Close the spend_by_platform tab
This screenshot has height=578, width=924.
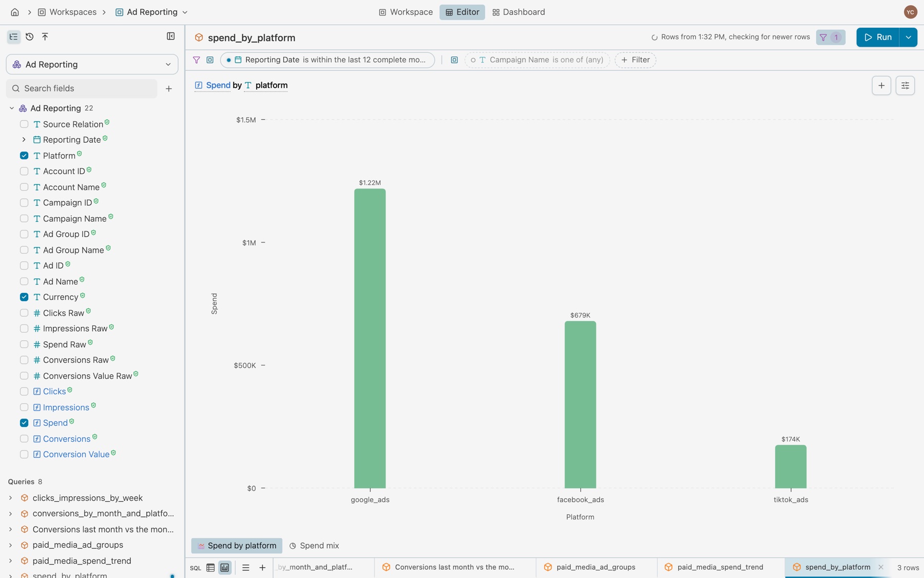(881, 567)
